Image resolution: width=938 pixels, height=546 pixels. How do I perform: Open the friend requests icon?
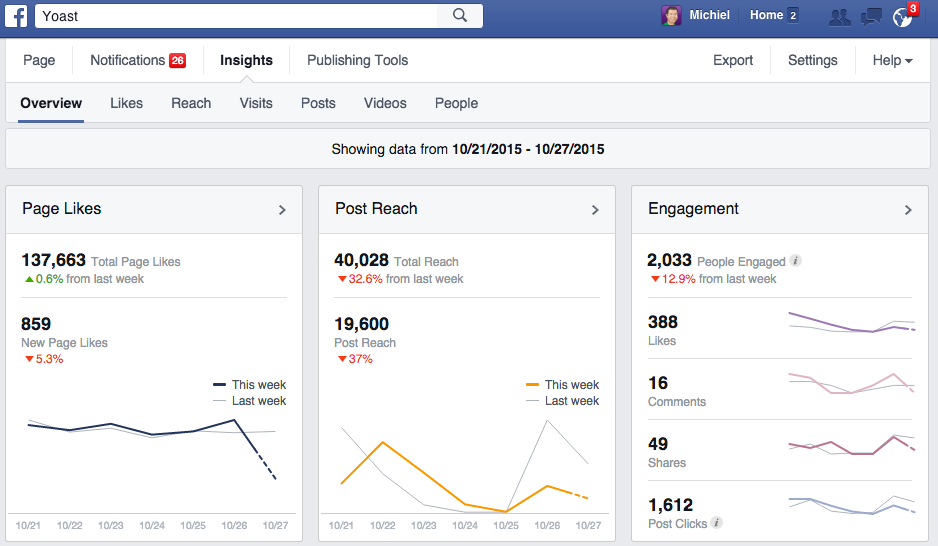click(x=840, y=16)
